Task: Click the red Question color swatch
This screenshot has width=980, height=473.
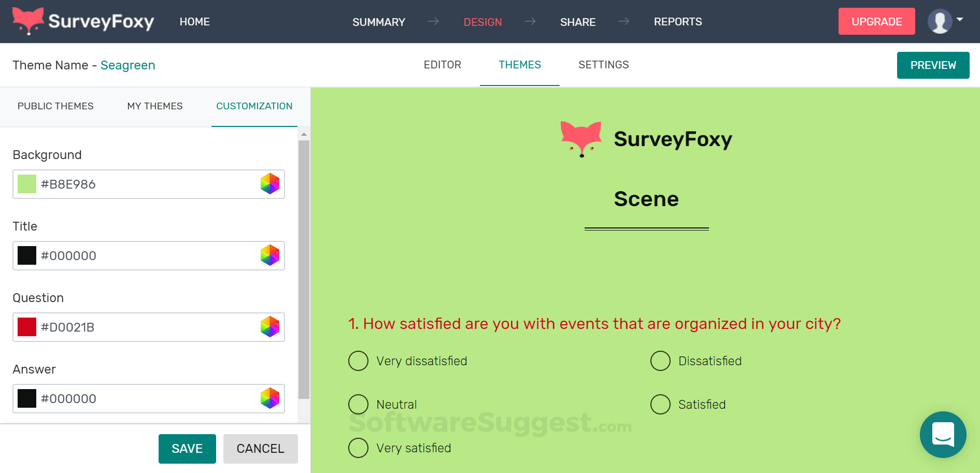Action: [27, 327]
